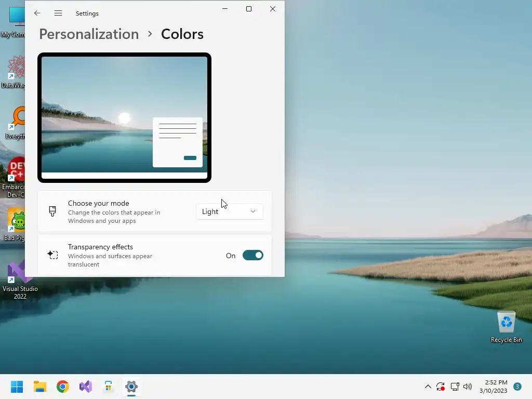The height and width of the screenshot is (399, 532).
Task: Go back using the Settings back arrow
Action: pos(37,13)
